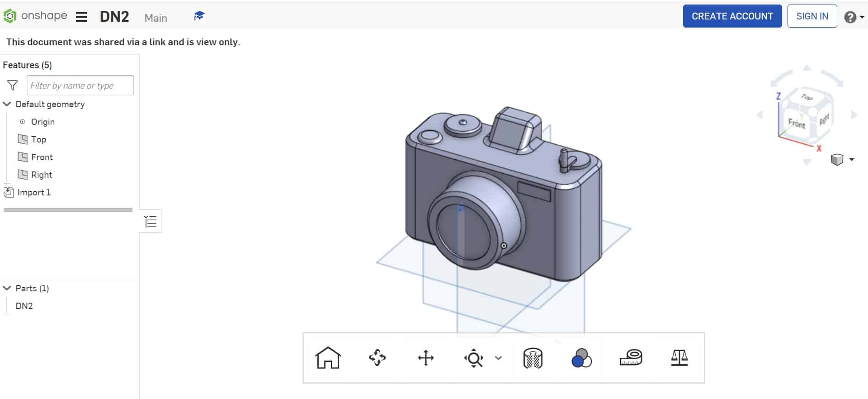
Task: Collapse the Parts list section
Action: point(7,288)
